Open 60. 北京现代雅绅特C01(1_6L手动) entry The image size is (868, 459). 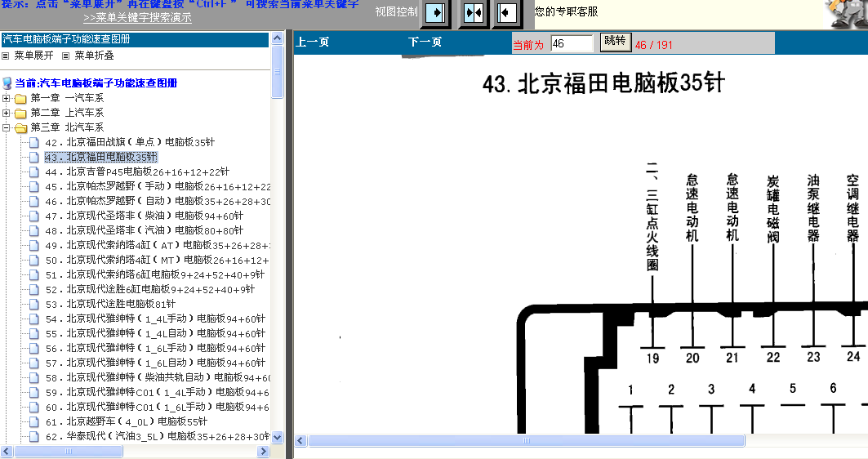tap(158, 407)
